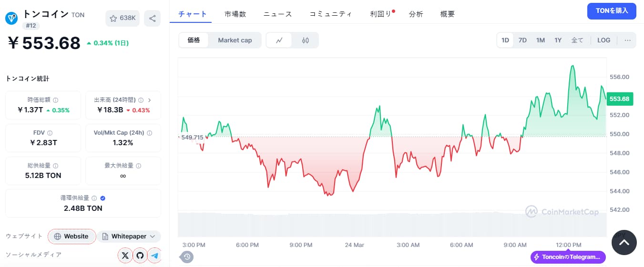Open the info icon beside 出来高 (24時間)
This screenshot has height=267, width=644.
(141, 100)
